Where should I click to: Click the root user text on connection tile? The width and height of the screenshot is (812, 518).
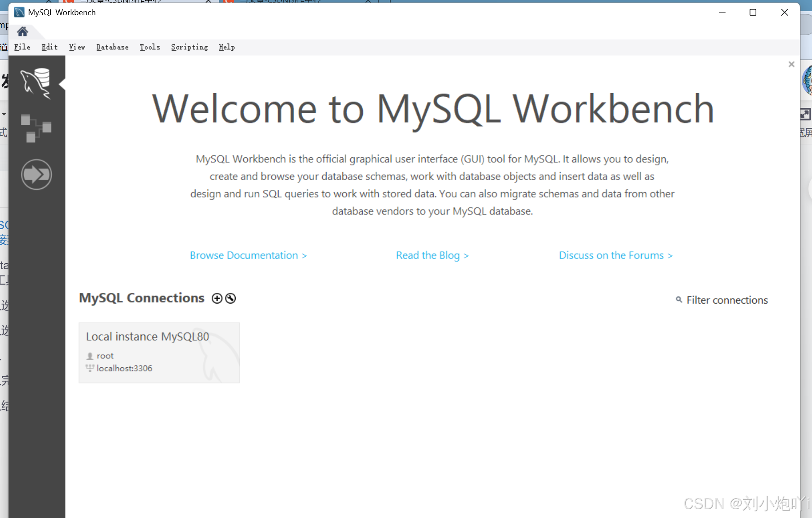(105, 356)
